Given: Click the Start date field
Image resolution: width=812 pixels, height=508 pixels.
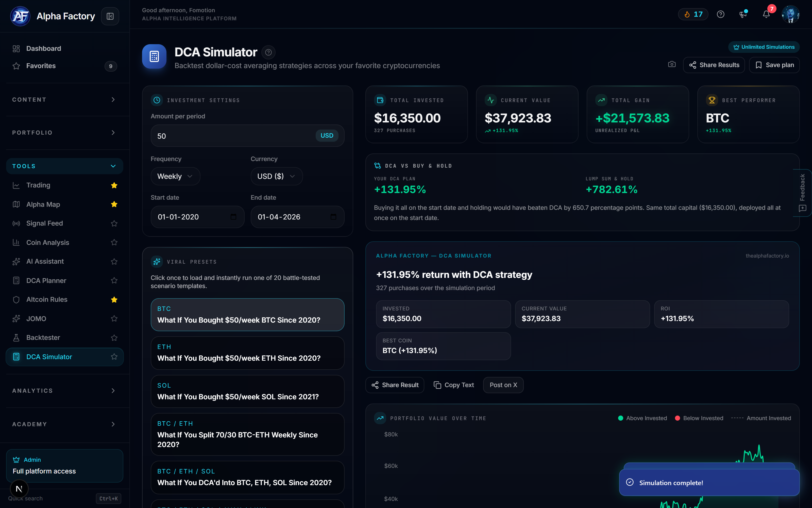Looking at the screenshot, I should 198,217.
